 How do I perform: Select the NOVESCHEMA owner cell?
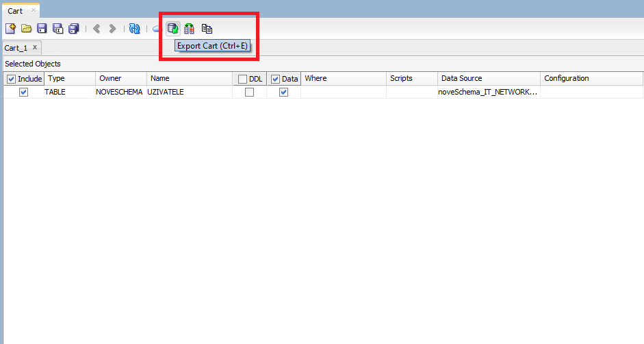click(x=121, y=92)
